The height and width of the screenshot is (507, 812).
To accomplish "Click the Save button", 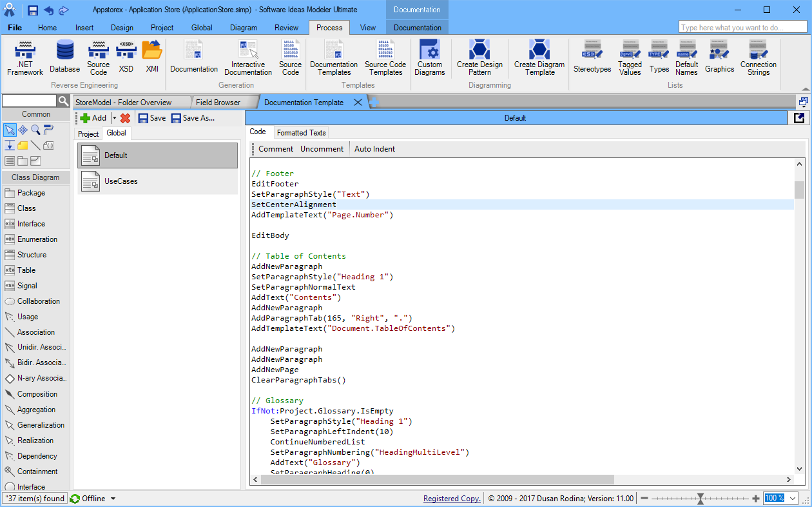I will (x=152, y=118).
